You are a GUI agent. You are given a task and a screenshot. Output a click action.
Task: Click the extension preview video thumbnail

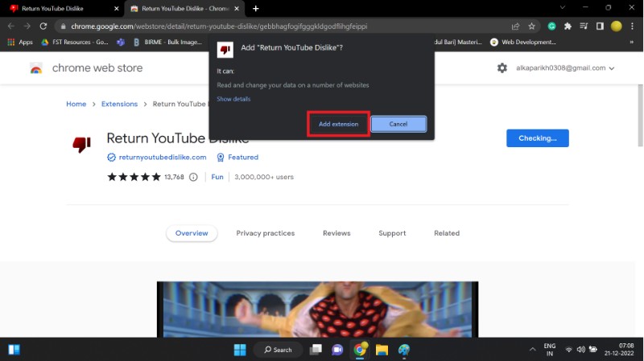[317, 310]
